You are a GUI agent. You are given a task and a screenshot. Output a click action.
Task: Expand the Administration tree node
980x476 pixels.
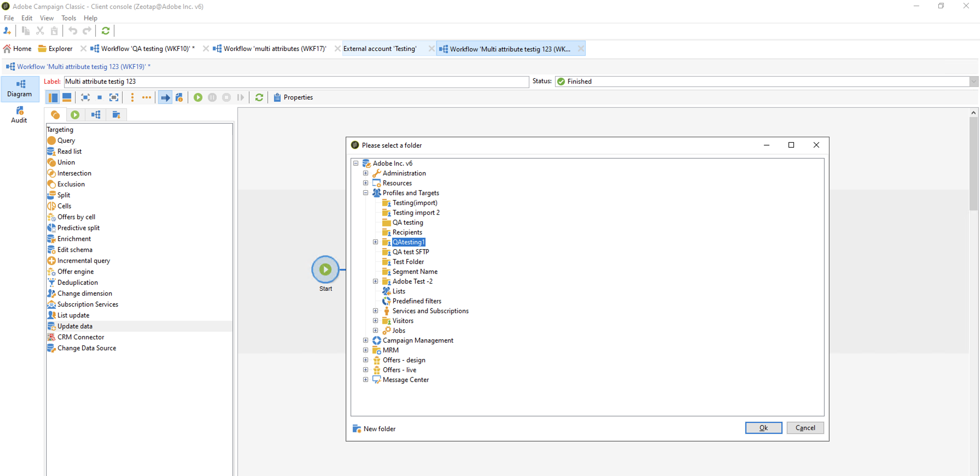click(x=366, y=173)
